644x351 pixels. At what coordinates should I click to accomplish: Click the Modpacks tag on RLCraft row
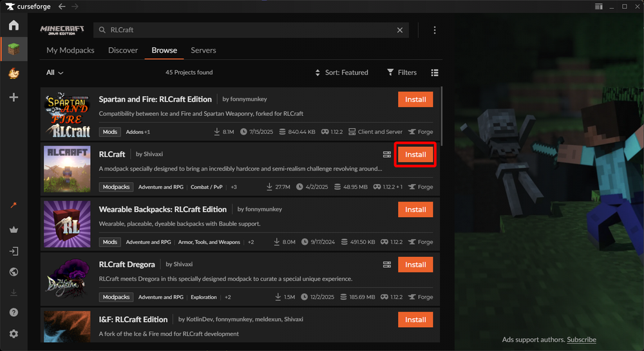click(116, 187)
